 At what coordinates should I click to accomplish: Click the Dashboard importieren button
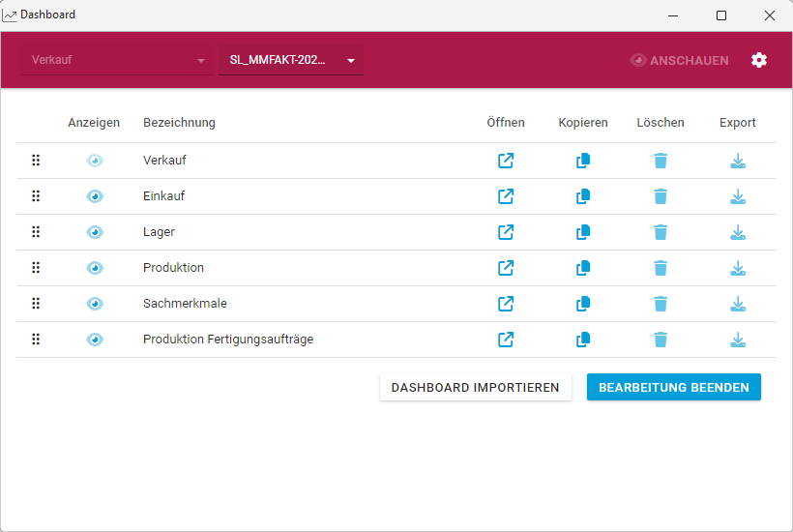pyautogui.click(x=475, y=387)
